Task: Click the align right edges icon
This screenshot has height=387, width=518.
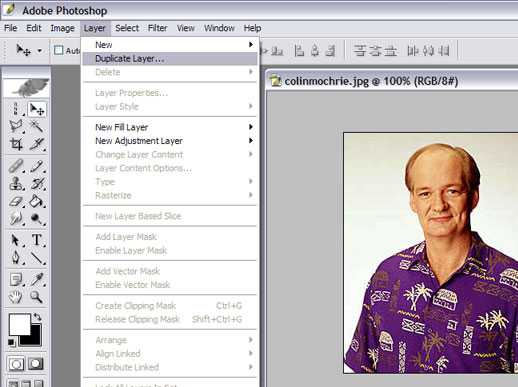Action: coord(330,51)
